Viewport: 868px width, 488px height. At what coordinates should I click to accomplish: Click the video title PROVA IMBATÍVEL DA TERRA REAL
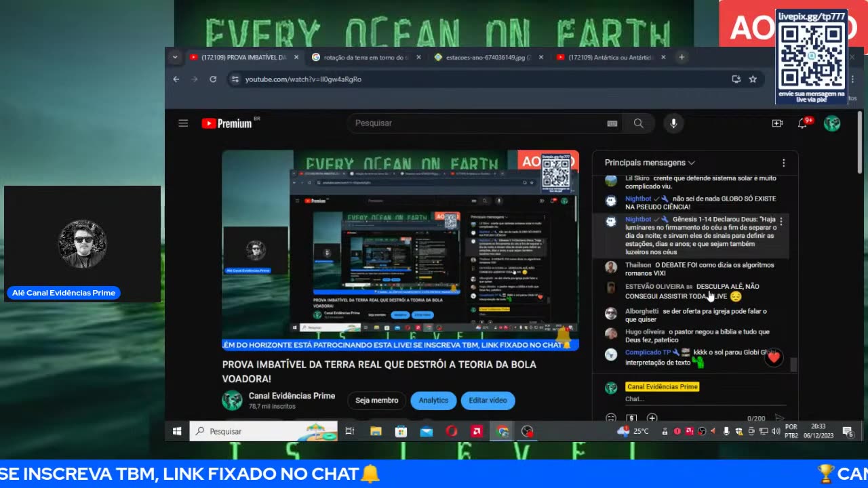[379, 371]
